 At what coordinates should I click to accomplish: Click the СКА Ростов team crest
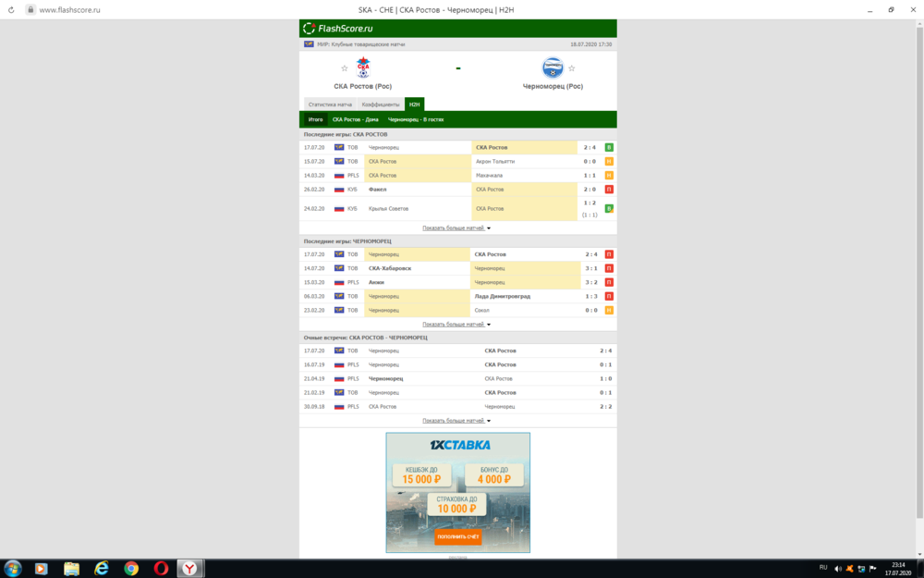click(363, 68)
